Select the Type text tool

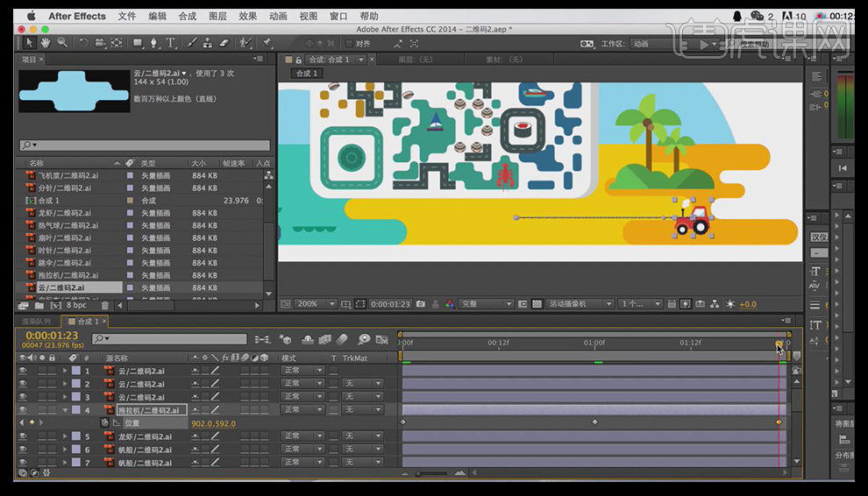(170, 43)
